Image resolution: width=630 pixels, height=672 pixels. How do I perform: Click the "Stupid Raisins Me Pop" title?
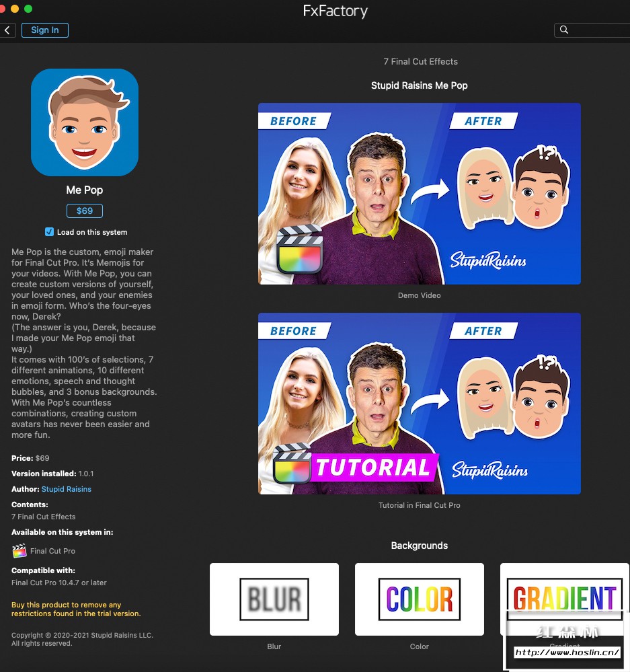420,85
